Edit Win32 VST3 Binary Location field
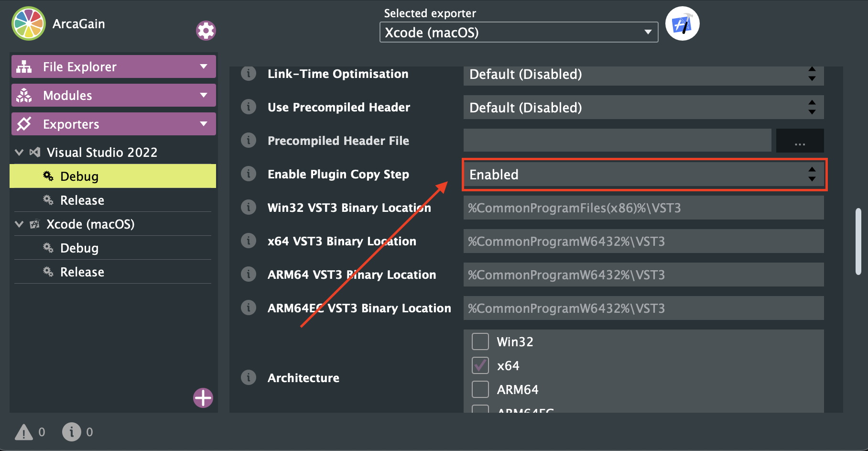 [x=643, y=208]
